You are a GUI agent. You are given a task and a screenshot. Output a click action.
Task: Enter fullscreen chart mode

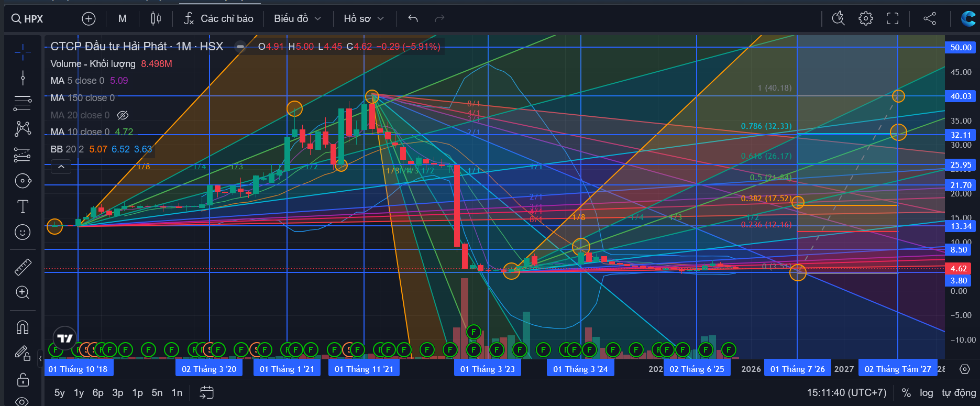coord(893,19)
